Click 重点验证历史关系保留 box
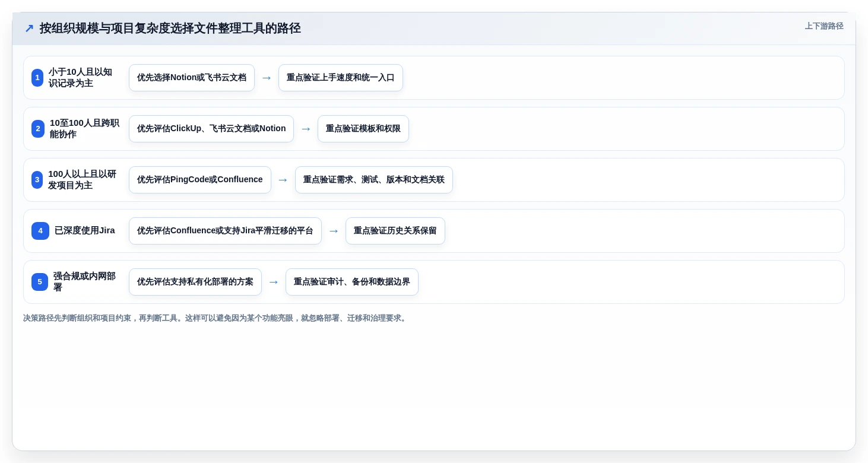This screenshot has width=868, height=463. click(395, 231)
